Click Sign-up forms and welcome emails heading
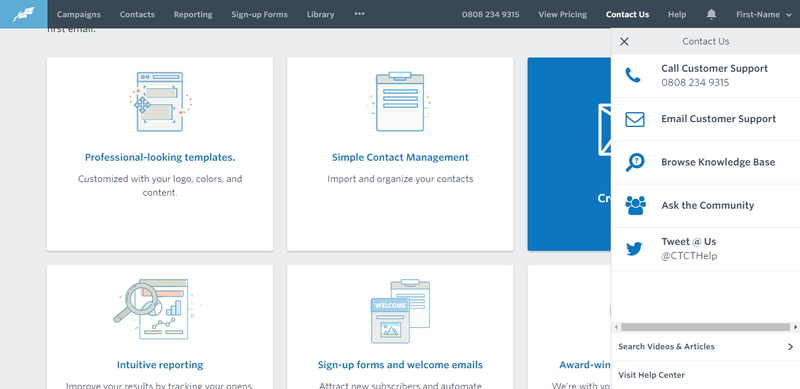 400,364
